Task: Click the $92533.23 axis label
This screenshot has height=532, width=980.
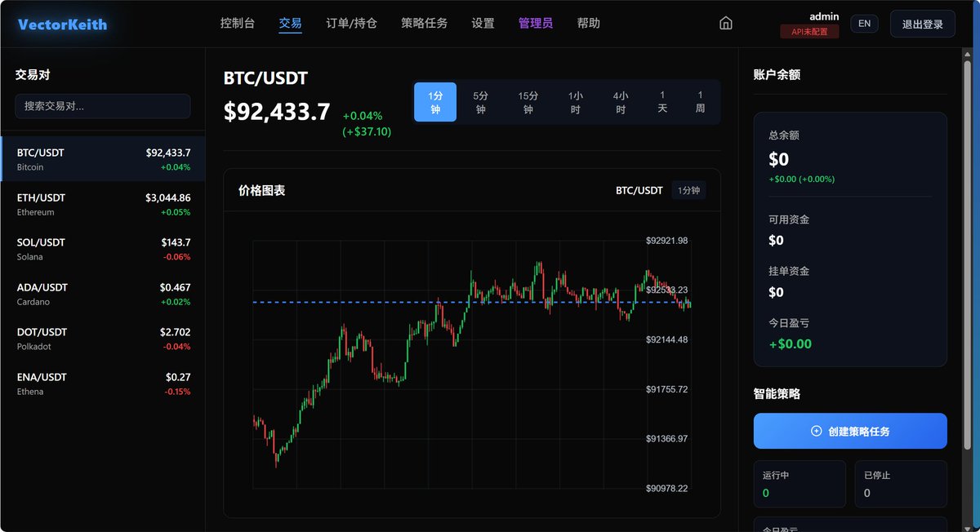Action: click(x=666, y=290)
